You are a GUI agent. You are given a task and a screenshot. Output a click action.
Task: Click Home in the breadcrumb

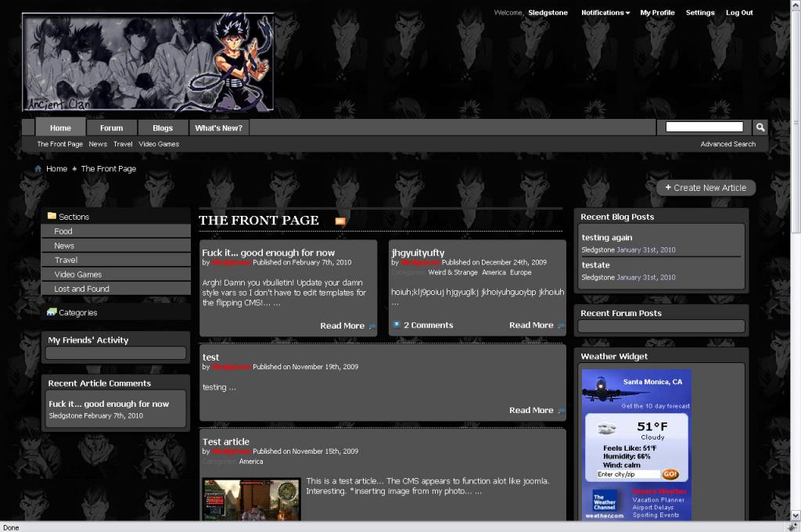(x=56, y=169)
